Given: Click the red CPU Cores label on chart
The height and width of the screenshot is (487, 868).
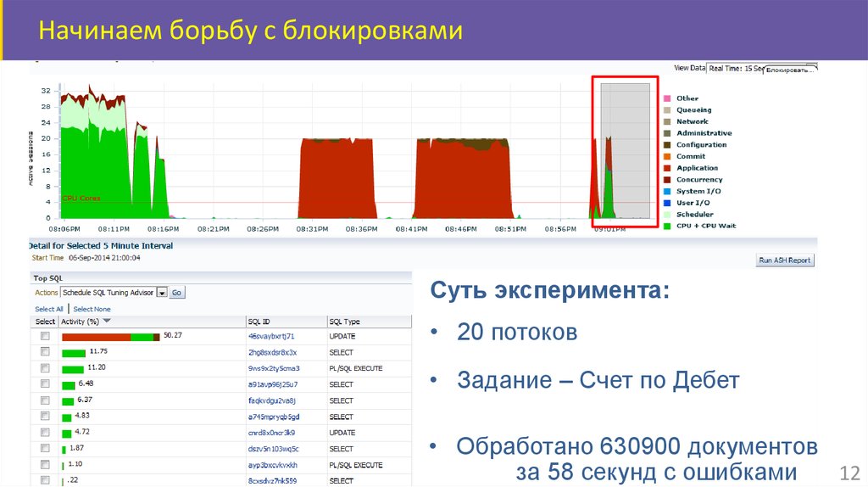Looking at the screenshot, I should tap(81, 199).
